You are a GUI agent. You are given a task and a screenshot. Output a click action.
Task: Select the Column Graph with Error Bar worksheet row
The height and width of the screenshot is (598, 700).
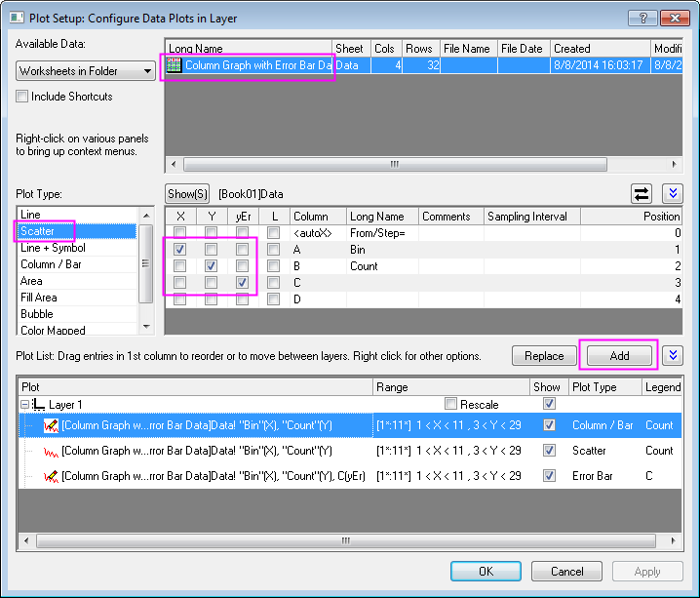424,65
